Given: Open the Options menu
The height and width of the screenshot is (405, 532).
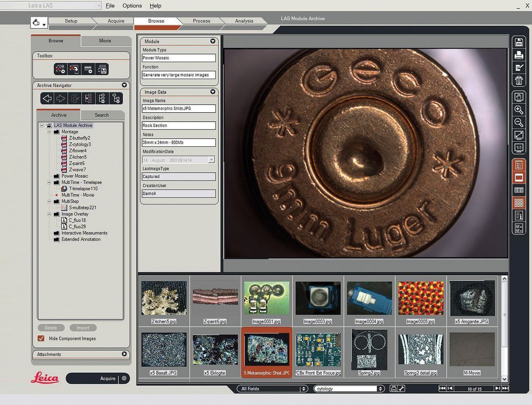Looking at the screenshot, I should [132, 6].
